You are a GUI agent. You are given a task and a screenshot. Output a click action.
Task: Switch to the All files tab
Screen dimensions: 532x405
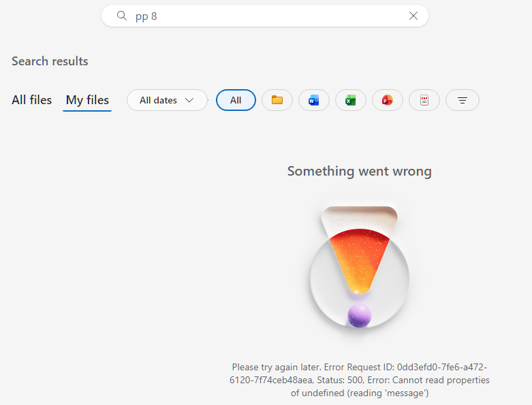tap(32, 100)
